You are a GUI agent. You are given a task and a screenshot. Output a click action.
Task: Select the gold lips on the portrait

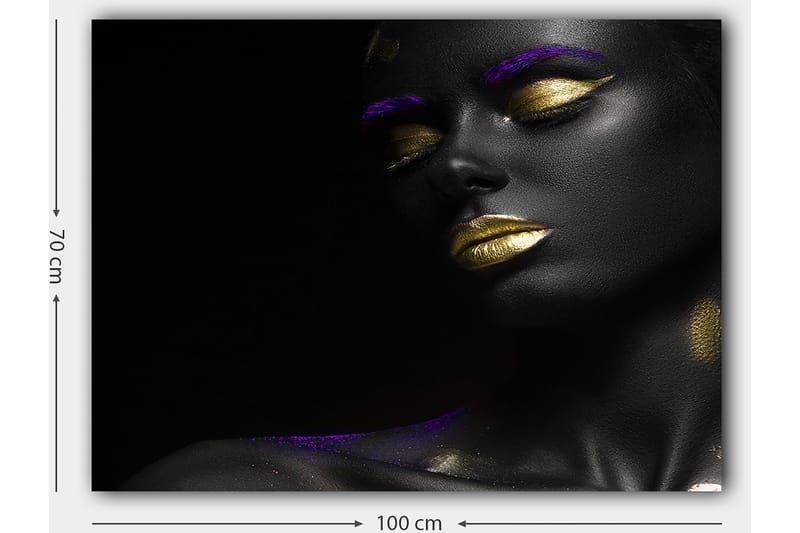(496, 241)
